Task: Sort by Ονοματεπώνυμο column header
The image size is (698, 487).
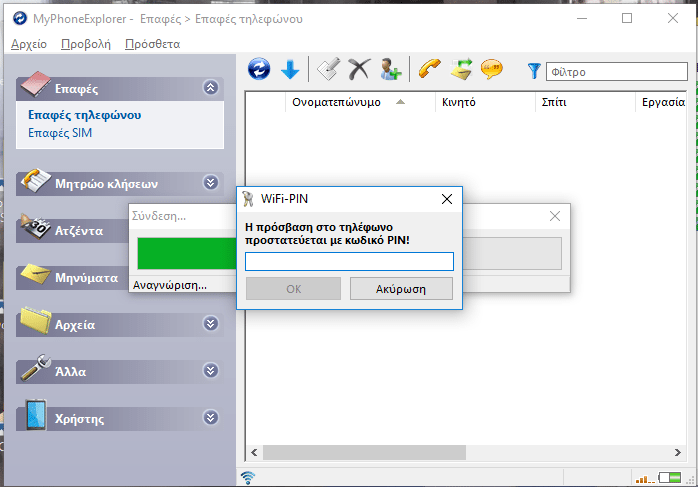Action: 360,102
